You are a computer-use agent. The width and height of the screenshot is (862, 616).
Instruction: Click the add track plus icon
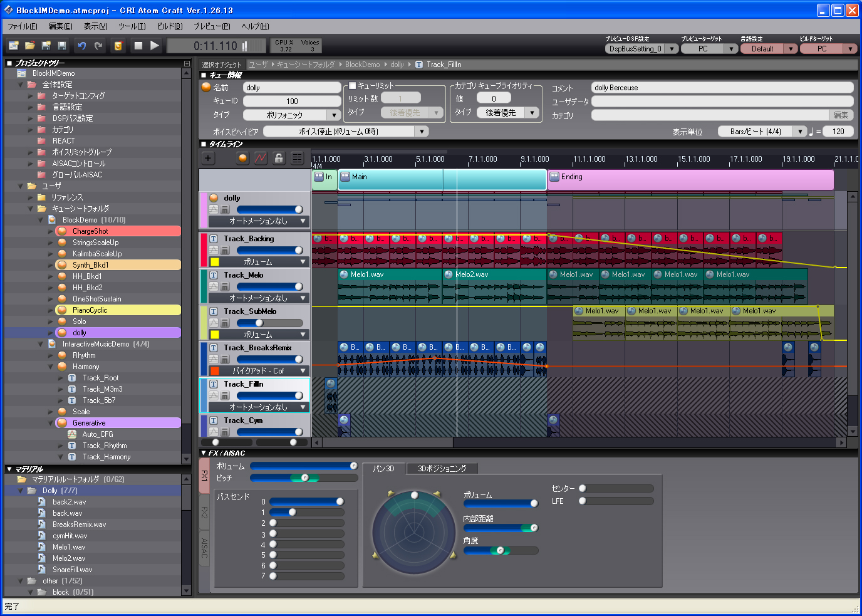pos(208,158)
